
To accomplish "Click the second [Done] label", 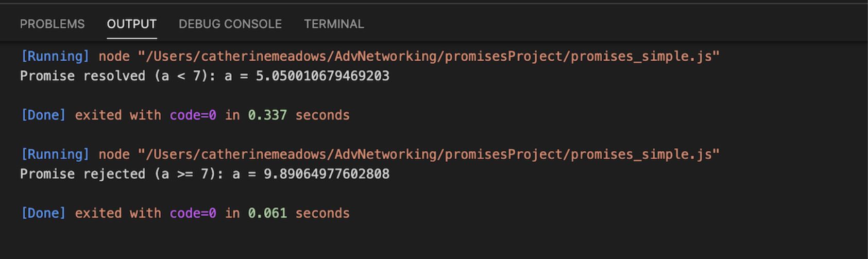I will click(43, 213).
